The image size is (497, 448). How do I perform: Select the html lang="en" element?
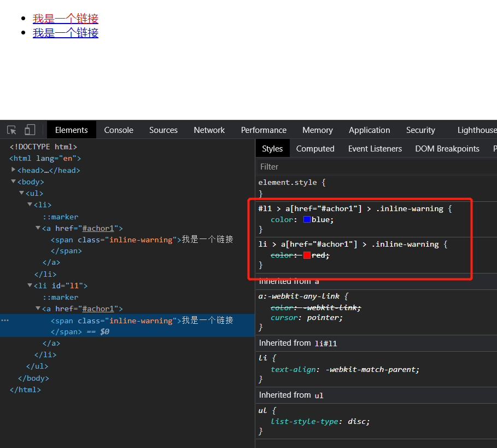click(x=45, y=159)
